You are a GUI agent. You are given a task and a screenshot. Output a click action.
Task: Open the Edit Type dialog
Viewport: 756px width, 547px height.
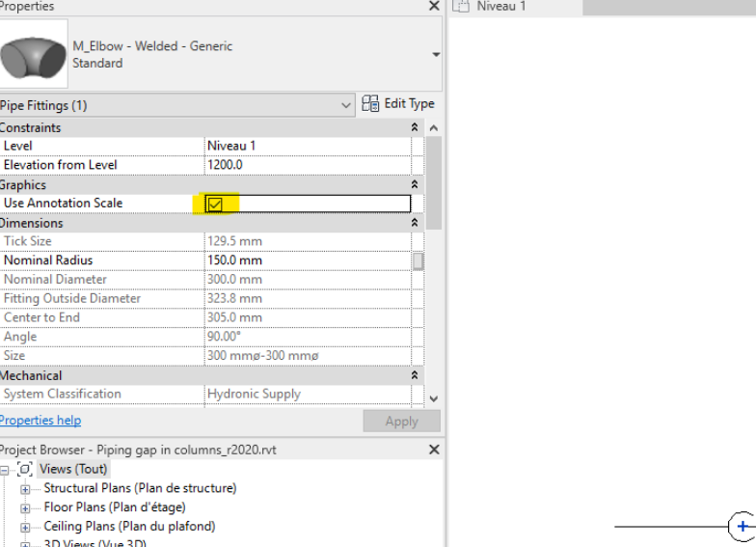pos(398,104)
